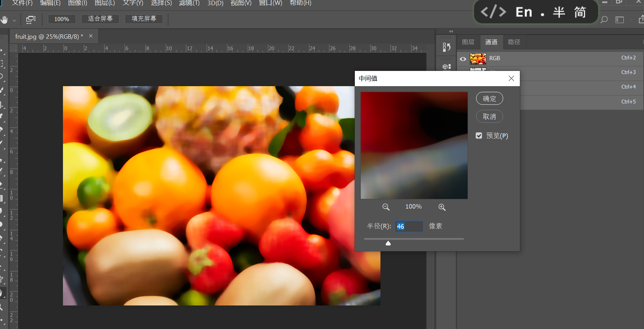644x329 pixels.
Task: Open the 帮助(H) menu
Action: click(300, 3)
